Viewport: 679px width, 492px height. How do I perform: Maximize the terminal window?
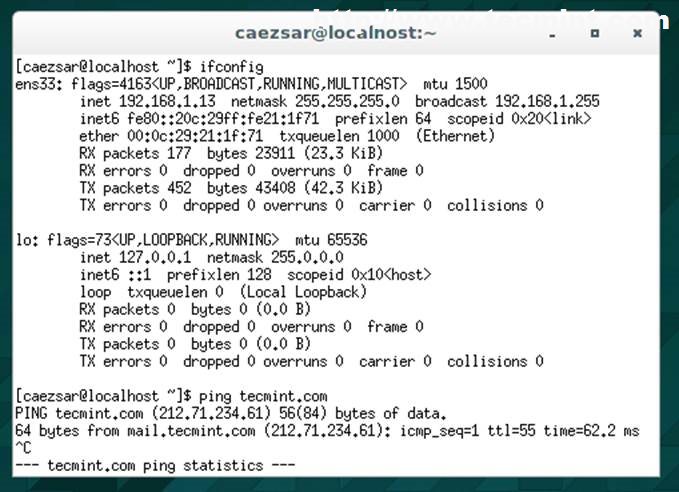click(595, 33)
